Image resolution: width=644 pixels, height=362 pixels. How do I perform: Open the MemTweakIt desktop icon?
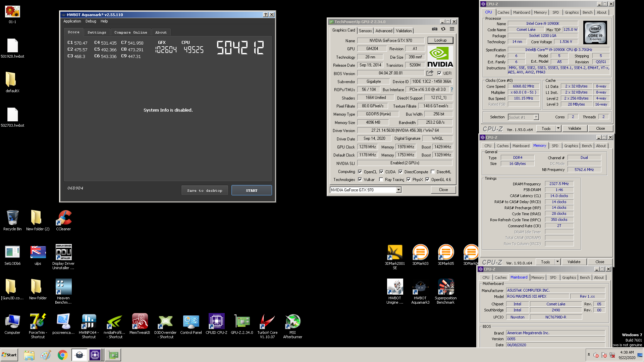coord(140,324)
